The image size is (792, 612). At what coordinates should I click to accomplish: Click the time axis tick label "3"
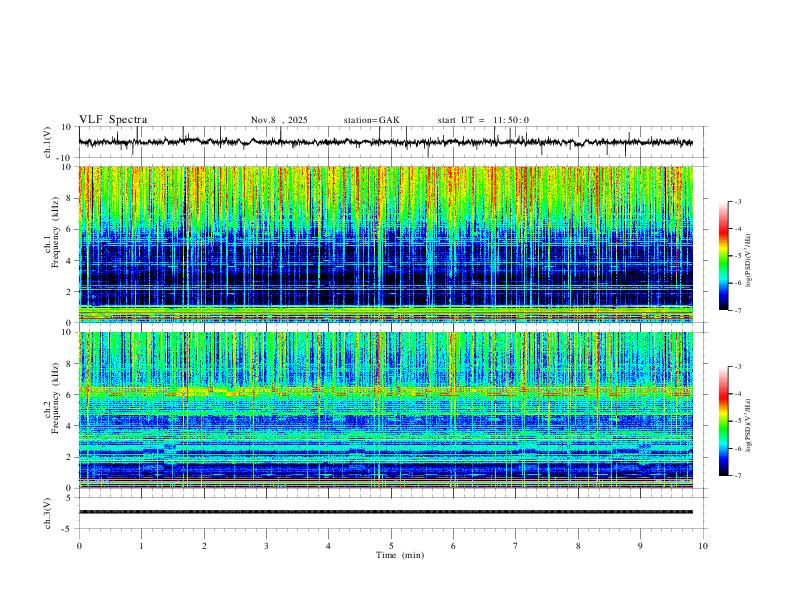click(x=266, y=546)
